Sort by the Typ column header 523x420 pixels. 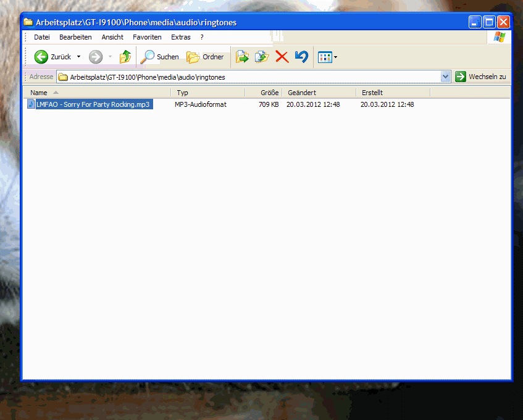pos(208,93)
